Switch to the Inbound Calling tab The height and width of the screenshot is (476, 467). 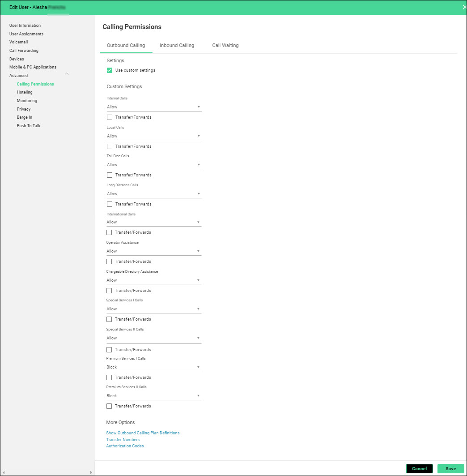(x=177, y=46)
